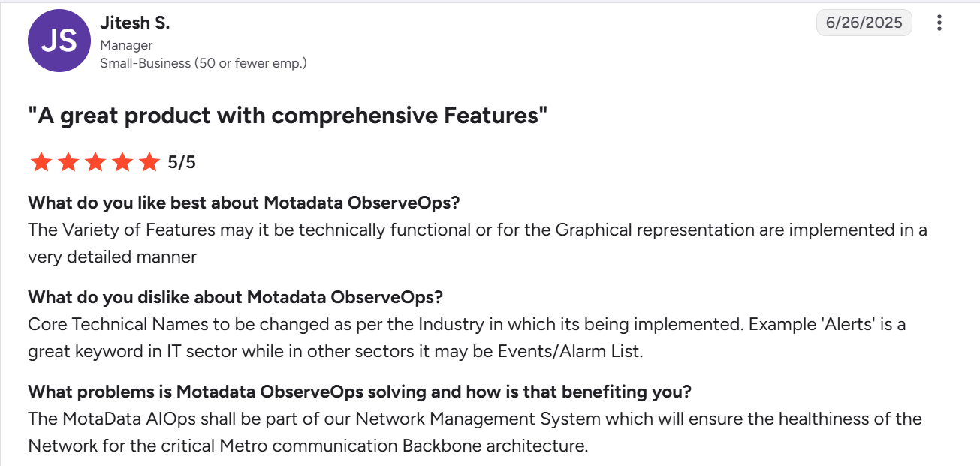Select the 'What do you dislike' heading

[236, 297]
